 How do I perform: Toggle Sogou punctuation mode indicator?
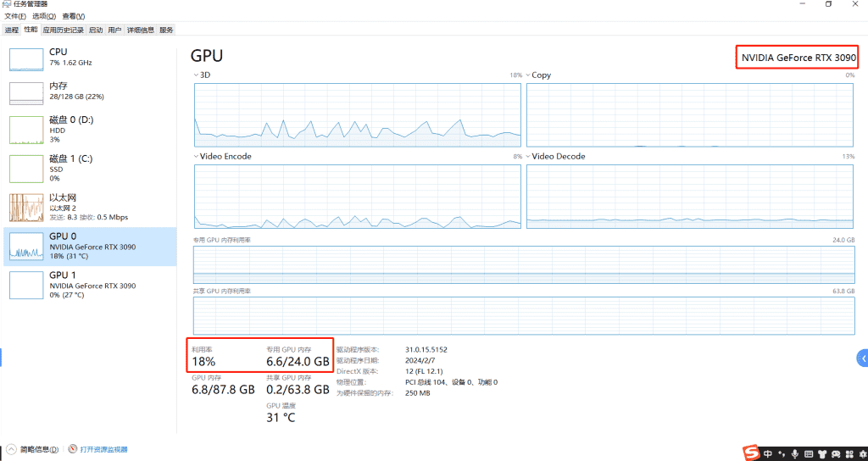[781, 454]
